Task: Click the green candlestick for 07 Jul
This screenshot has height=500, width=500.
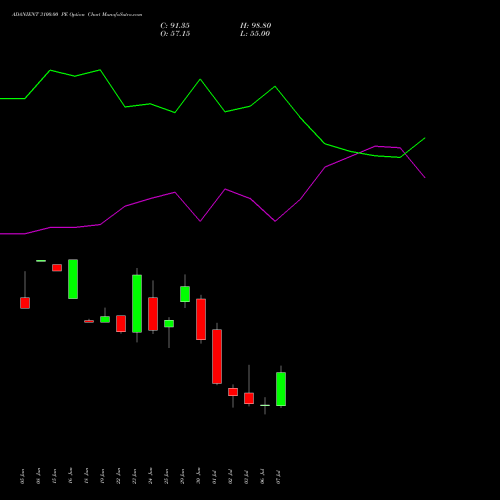Action: pos(281,389)
